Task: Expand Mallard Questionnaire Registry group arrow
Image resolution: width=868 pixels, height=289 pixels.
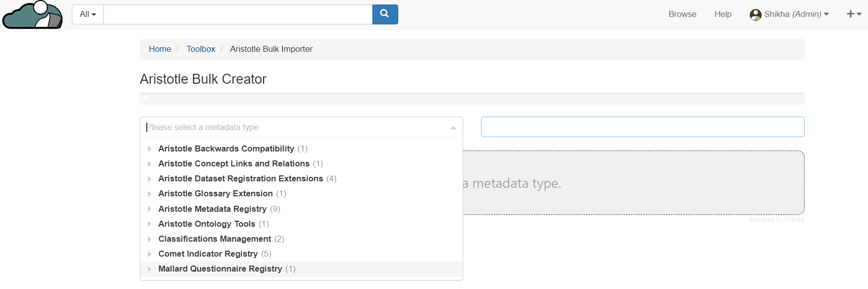Action: 149,269
